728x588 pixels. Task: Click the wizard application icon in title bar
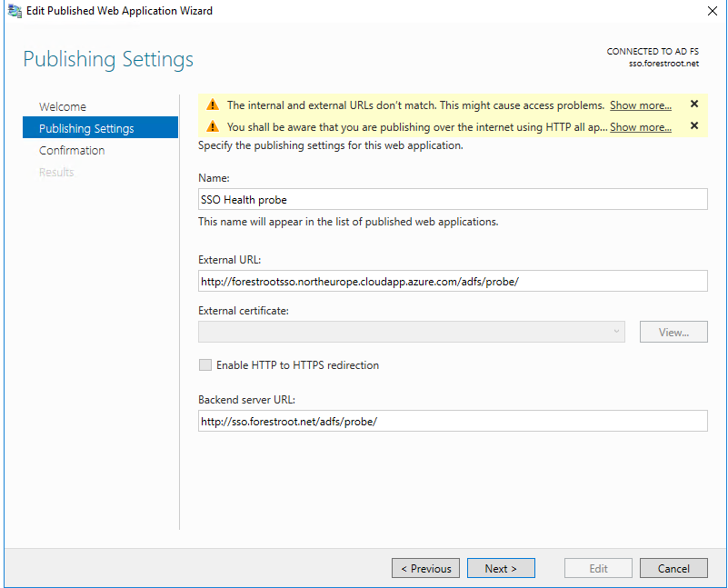(x=15, y=11)
